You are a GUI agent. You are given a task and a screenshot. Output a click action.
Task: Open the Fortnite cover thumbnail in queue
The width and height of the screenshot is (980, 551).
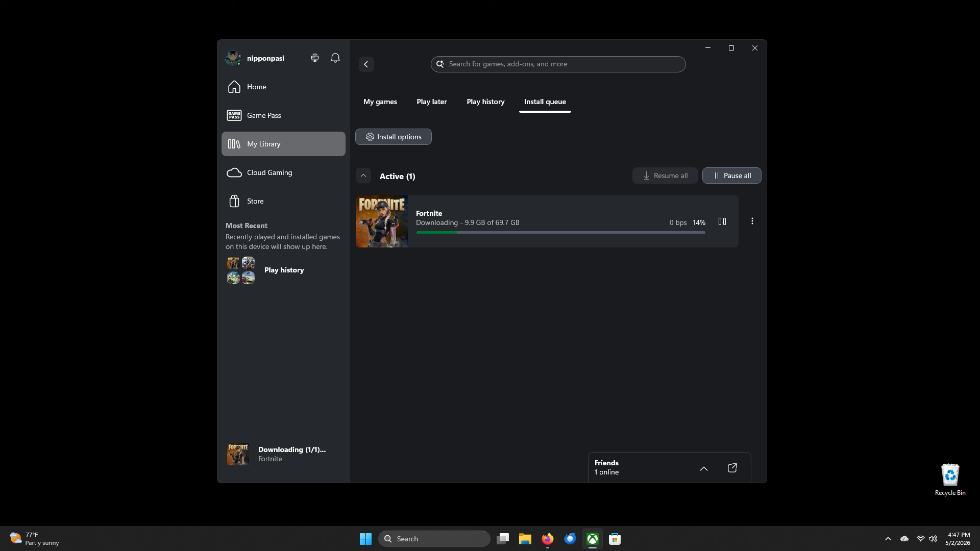pos(381,221)
